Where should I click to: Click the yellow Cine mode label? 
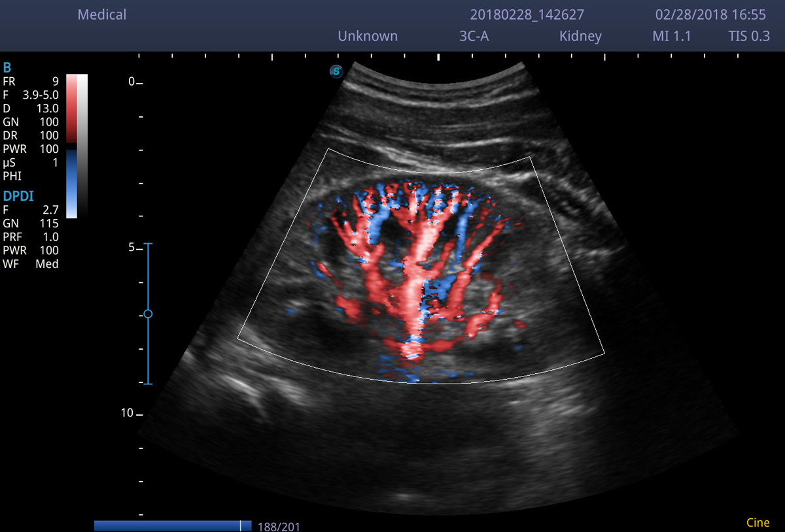click(x=758, y=523)
